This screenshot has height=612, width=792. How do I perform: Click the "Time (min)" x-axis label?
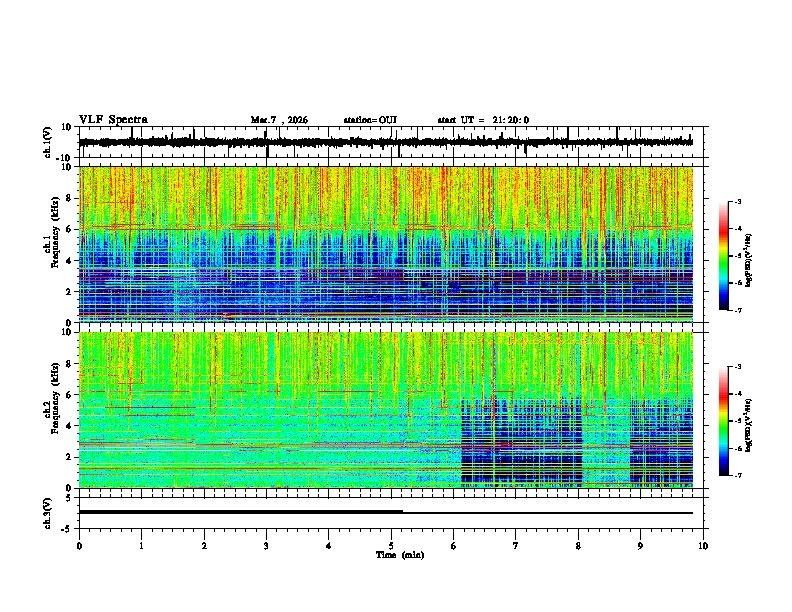[400, 555]
